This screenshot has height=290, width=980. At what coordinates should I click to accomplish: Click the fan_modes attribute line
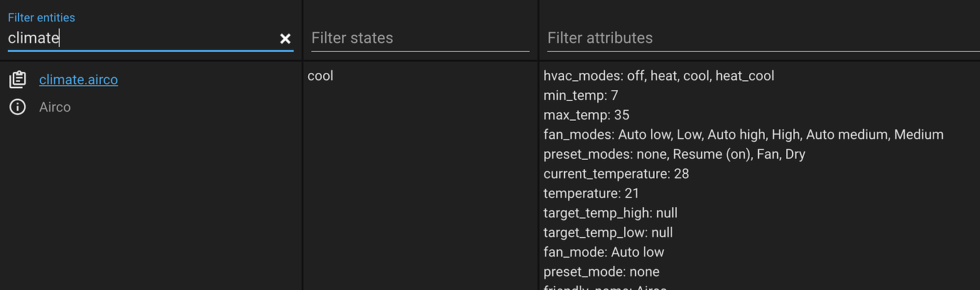743,134
